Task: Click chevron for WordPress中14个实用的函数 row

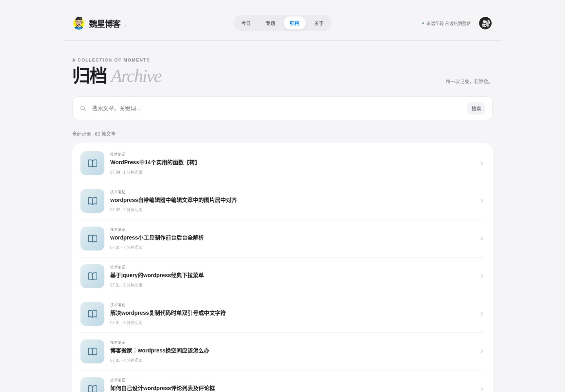Action: pos(481,163)
